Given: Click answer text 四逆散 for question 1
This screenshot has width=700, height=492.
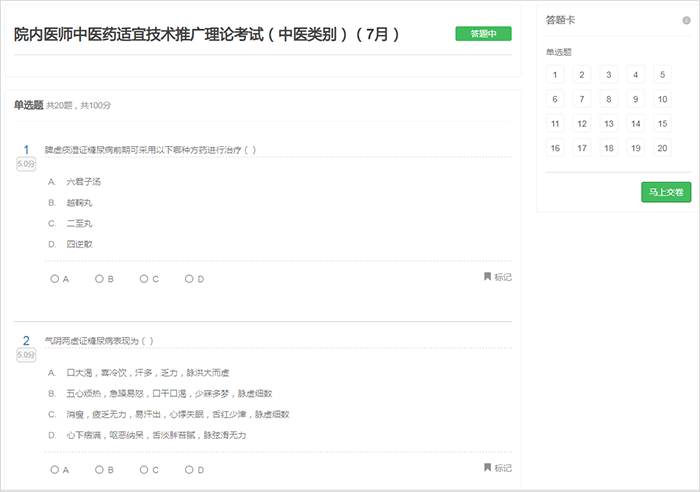Looking at the screenshot, I should coord(79,244).
